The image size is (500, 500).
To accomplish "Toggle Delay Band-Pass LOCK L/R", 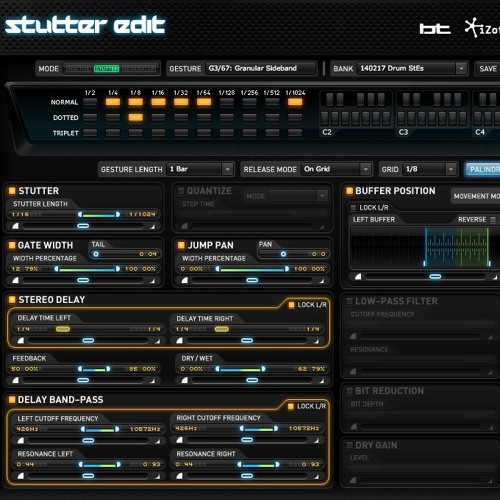I will (291, 406).
